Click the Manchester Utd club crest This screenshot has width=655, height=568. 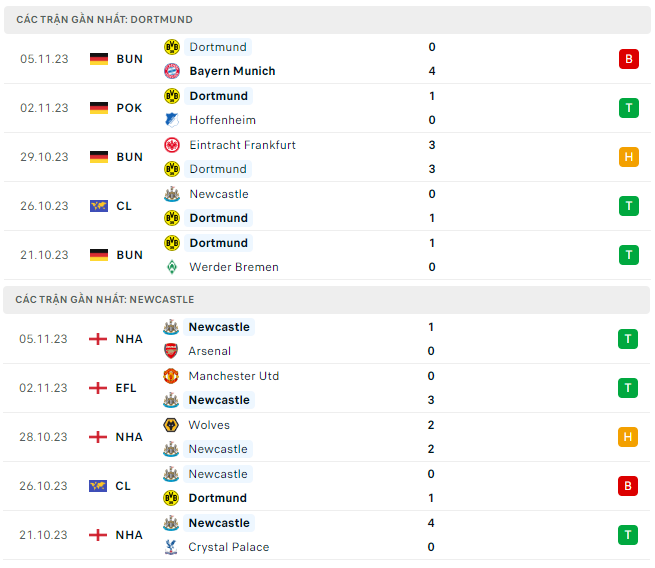point(171,376)
